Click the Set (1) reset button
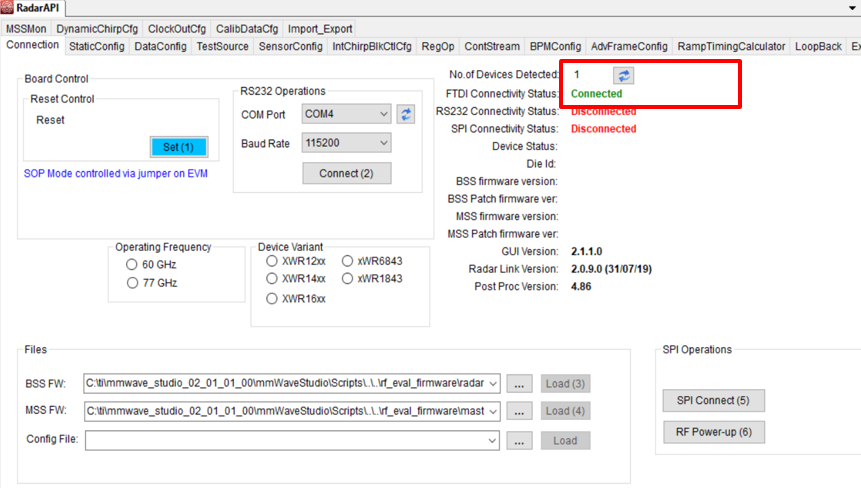This screenshot has width=861, height=488. click(178, 147)
